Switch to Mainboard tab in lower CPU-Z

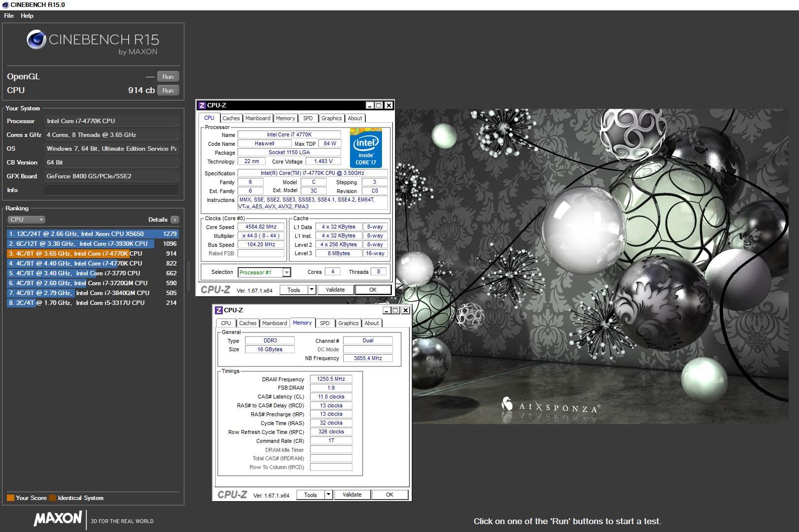275,323
